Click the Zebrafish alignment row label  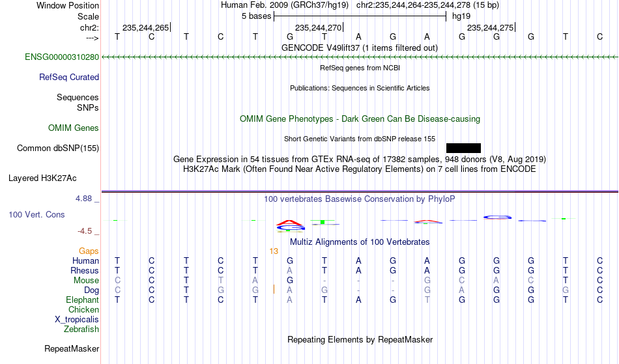pyautogui.click(x=81, y=329)
